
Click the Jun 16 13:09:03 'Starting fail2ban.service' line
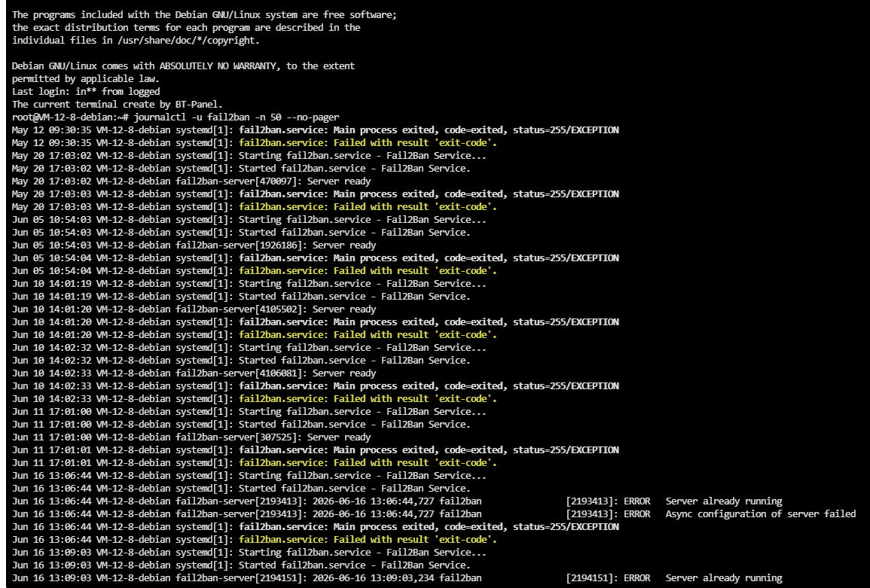point(249,552)
